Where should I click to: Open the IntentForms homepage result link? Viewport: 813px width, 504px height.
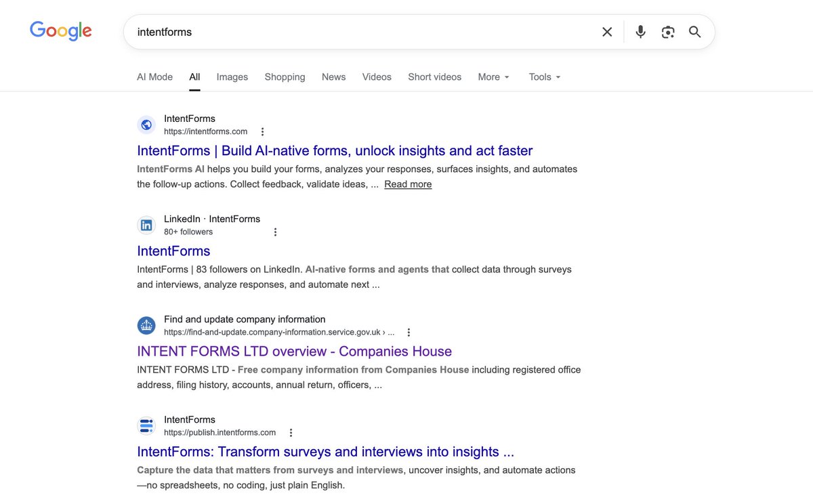tap(334, 150)
